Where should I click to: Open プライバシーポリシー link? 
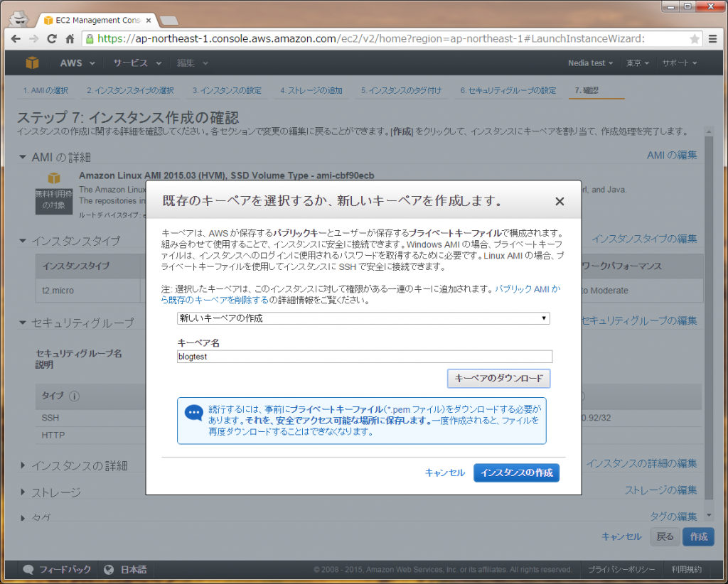tap(621, 570)
